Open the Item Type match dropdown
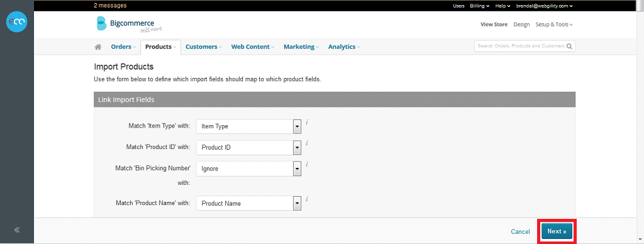644x244 pixels. pos(249,126)
